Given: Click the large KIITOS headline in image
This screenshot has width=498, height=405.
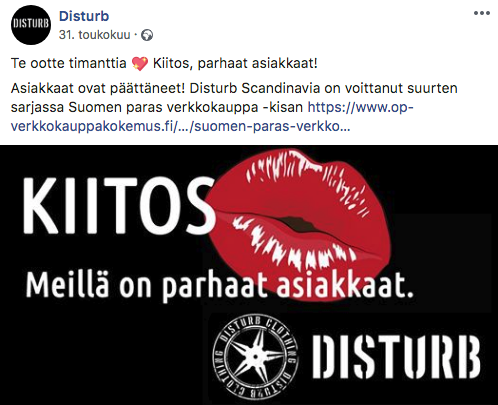Looking at the screenshot, I should pyautogui.click(x=119, y=206).
